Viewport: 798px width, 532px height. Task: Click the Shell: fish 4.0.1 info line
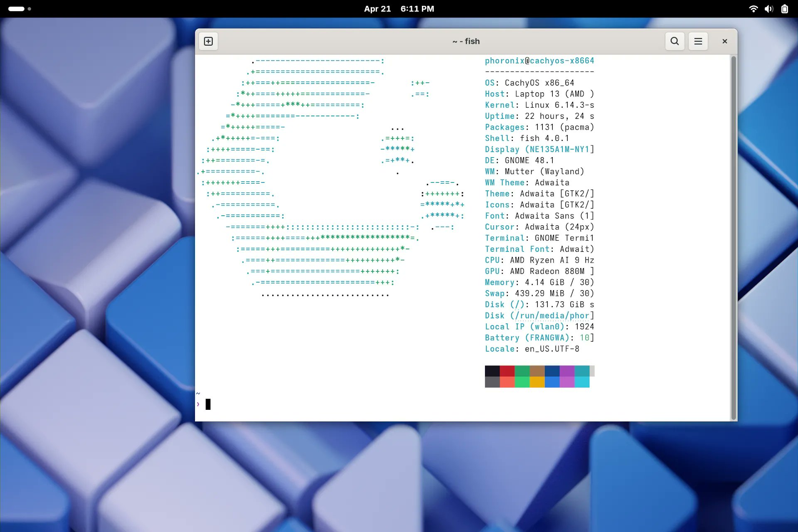[x=528, y=138]
